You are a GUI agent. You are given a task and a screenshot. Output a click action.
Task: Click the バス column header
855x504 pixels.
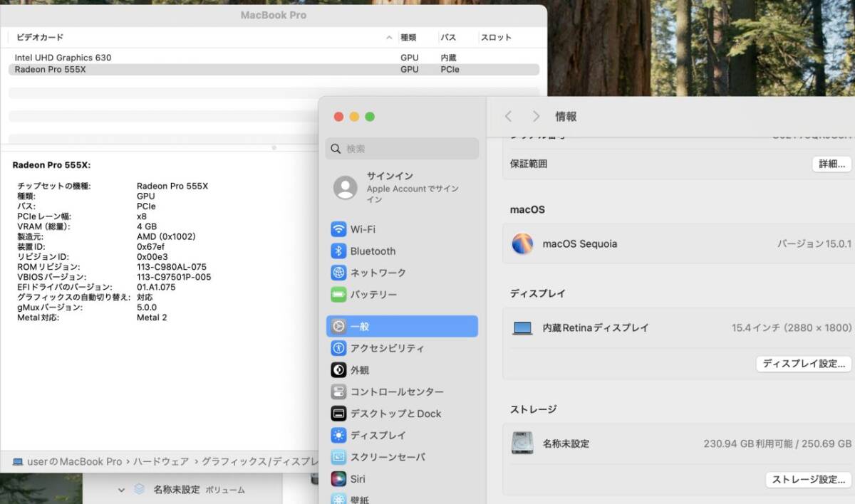click(448, 38)
